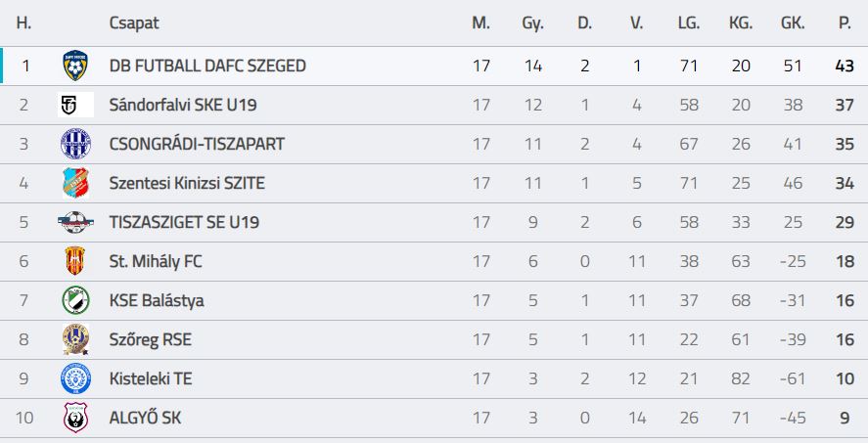Viewport: 868px width, 443px height.
Task: Select the TISZASZIGET SE U19 team name
Action: (x=184, y=222)
